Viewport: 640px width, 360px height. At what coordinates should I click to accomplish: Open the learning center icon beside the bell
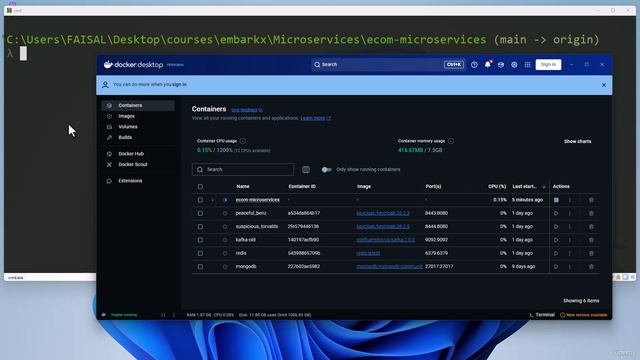pyautogui.click(x=501, y=64)
